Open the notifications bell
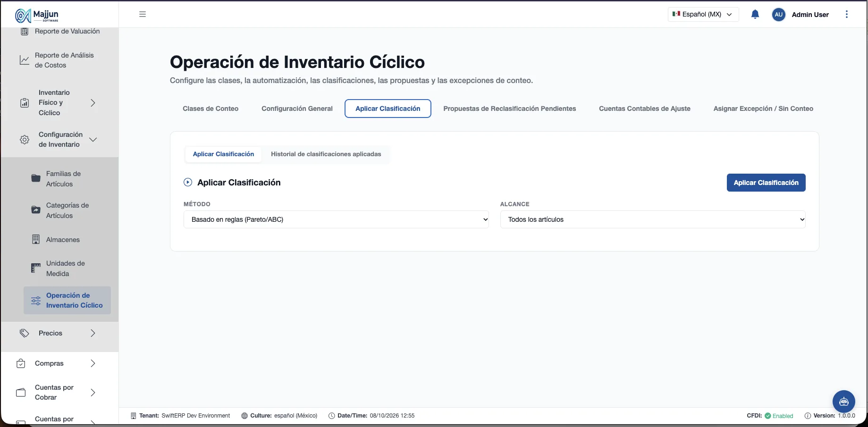 tap(755, 14)
